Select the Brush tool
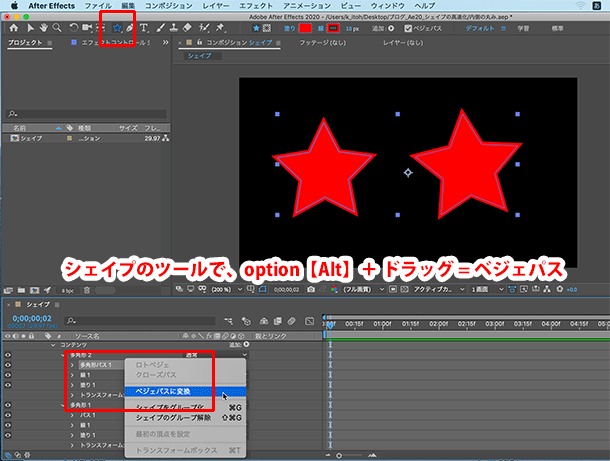The image size is (610, 461). click(160, 28)
